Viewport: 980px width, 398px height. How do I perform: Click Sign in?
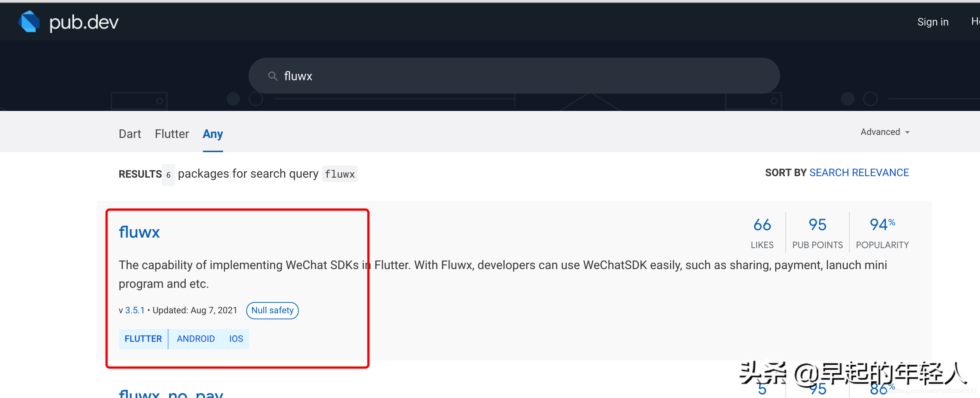pyautogui.click(x=932, y=22)
